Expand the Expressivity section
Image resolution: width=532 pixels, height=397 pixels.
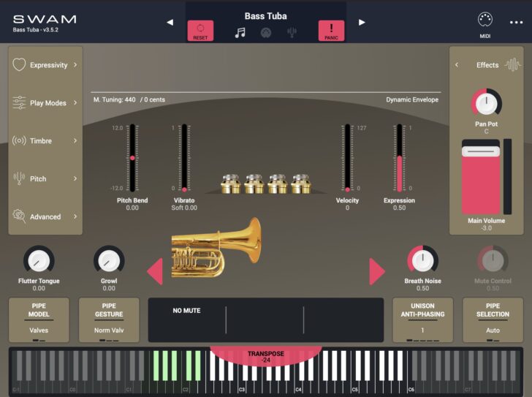45,65
